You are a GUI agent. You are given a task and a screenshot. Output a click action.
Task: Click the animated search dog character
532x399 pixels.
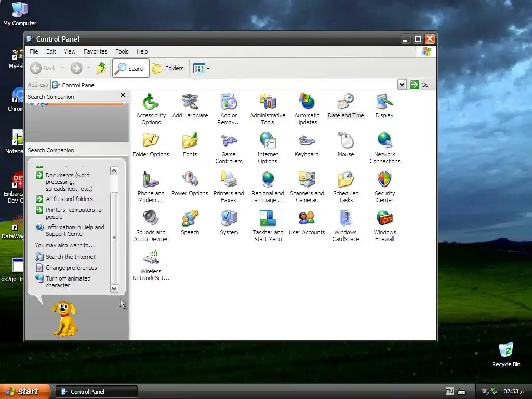pyautogui.click(x=64, y=319)
